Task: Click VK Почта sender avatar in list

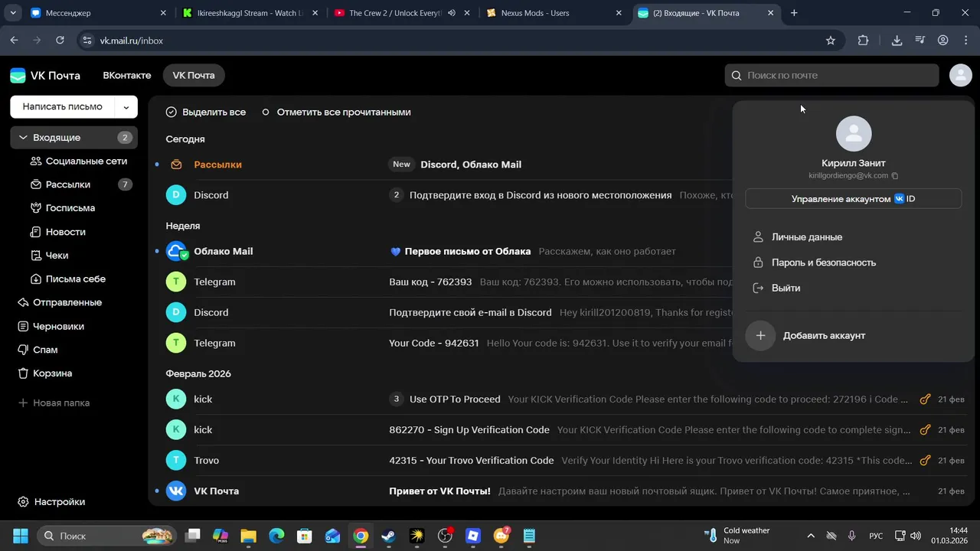Action: (176, 491)
